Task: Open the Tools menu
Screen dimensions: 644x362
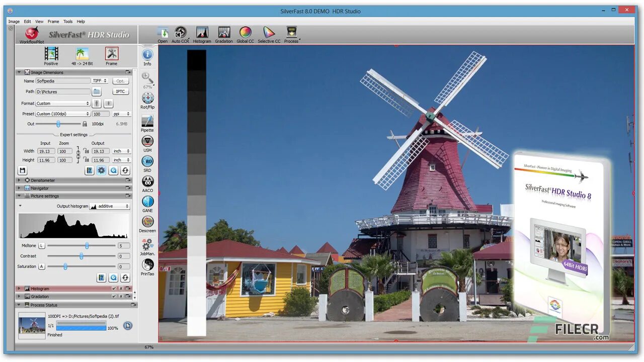Action: [68, 22]
